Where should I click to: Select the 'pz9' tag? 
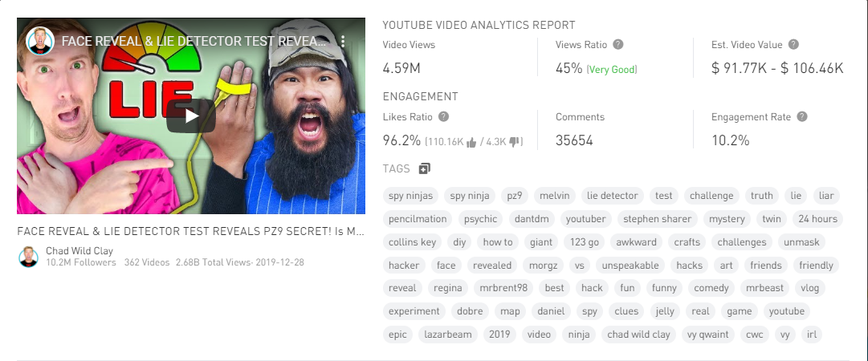coord(514,195)
